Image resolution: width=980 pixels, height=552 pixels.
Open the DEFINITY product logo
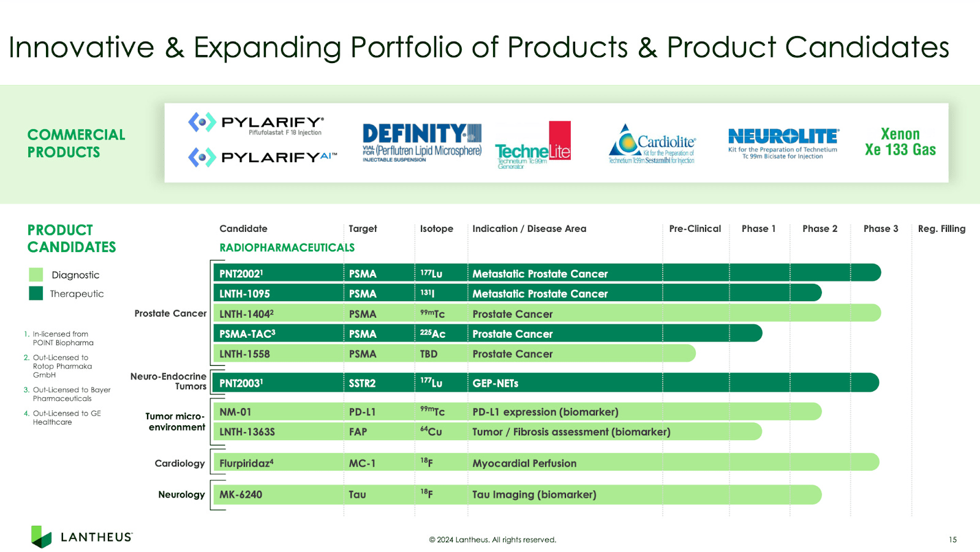coord(422,141)
